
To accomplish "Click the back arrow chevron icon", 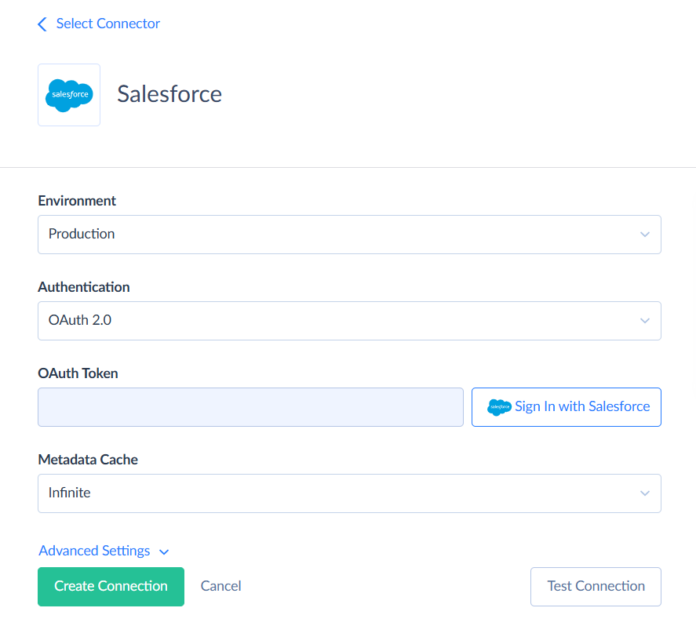I will (42, 24).
